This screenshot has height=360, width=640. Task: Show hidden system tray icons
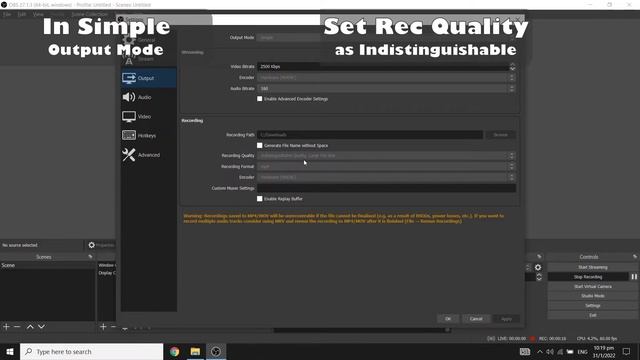click(x=540, y=351)
